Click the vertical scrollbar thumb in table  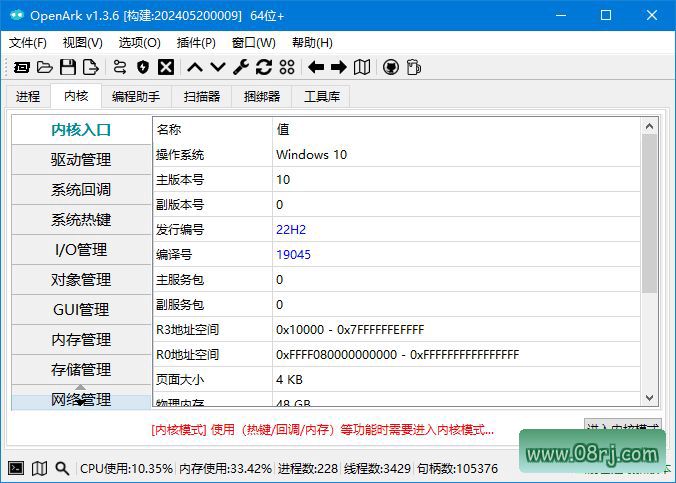pyautogui.click(x=650, y=213)
